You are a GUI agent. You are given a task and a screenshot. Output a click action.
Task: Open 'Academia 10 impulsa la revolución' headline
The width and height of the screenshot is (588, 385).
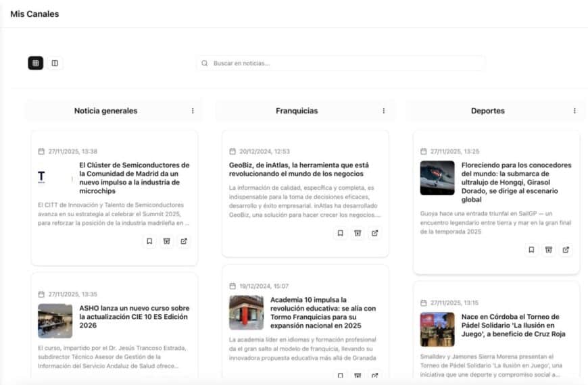point(323,313)
